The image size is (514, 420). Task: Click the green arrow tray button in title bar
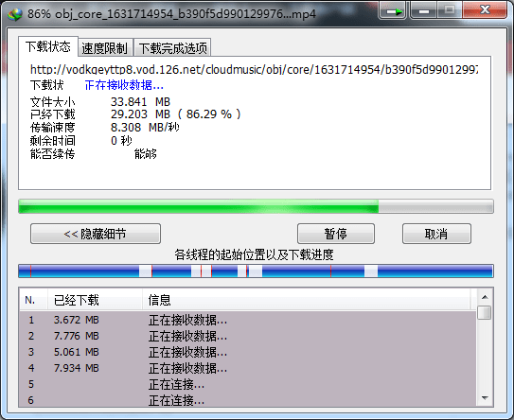(x=393, y=10)
